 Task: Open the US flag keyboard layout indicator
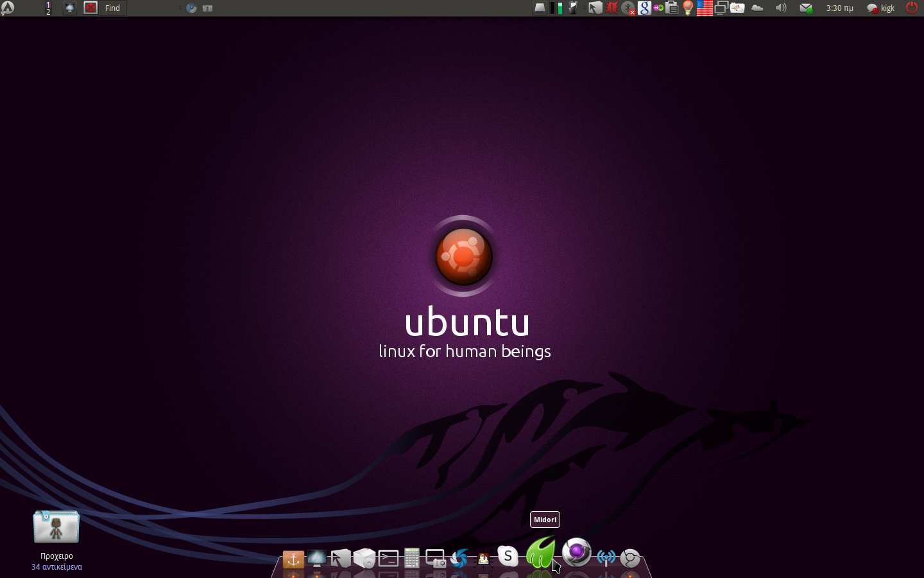(705, 8)
